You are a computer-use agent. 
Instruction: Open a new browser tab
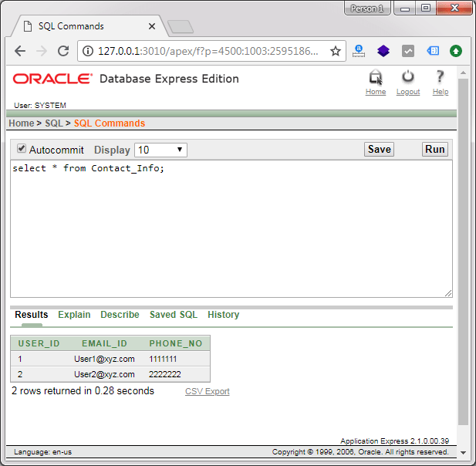pyautogui.click(x=181, y=27)
